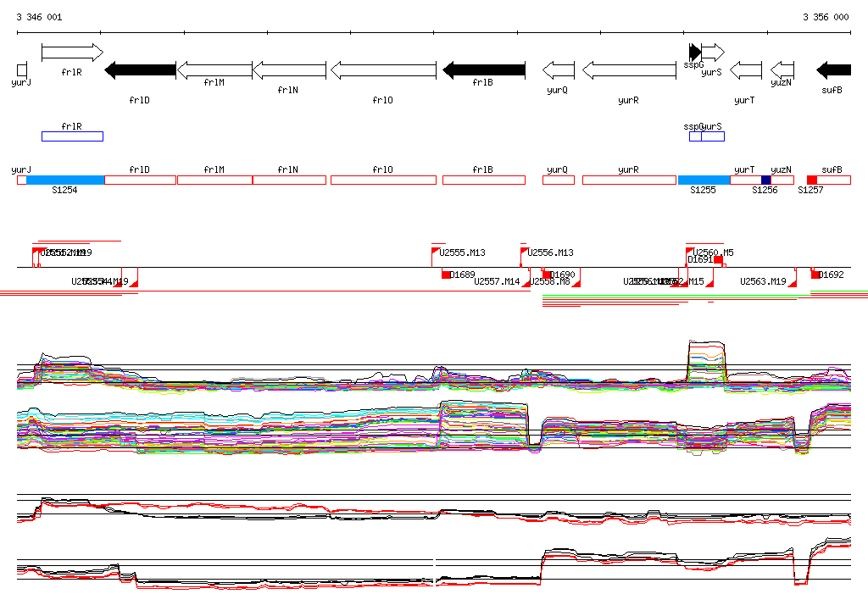Select the frlO red-outlined box in annotation row
Viewport: 868px width, 605px height.
tap(383, 180)
